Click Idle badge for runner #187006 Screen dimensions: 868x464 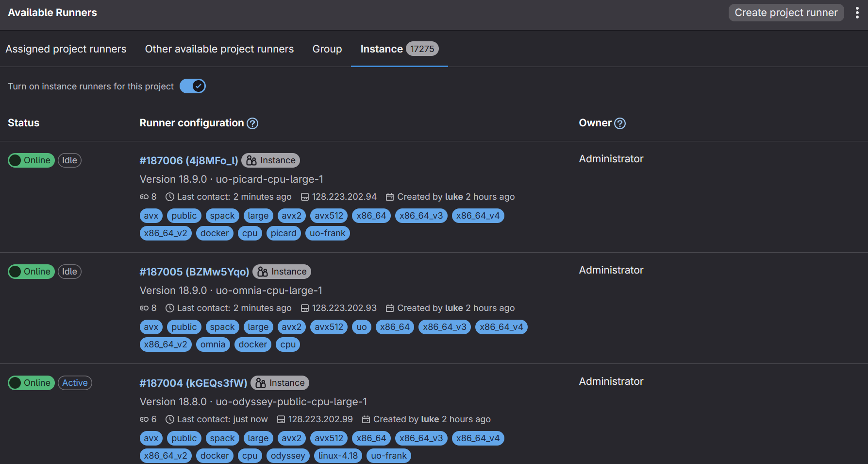click(69, 160)
